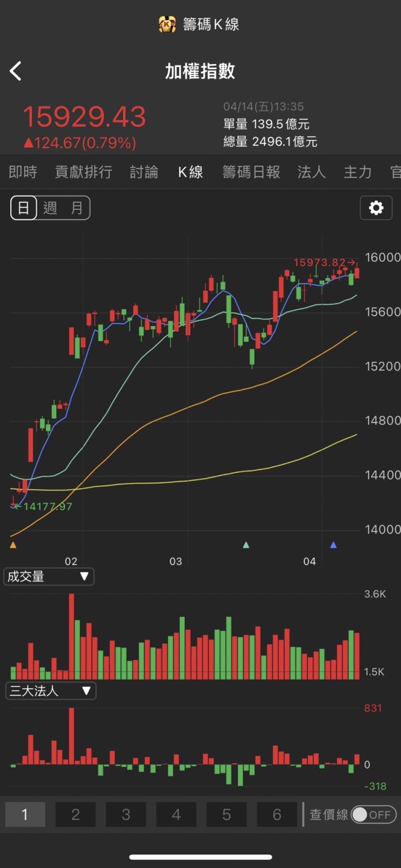Toggle the 查價線 price line switch
Image resolution: width=401 pixels, height=868 pixels.
coord(374,815)
